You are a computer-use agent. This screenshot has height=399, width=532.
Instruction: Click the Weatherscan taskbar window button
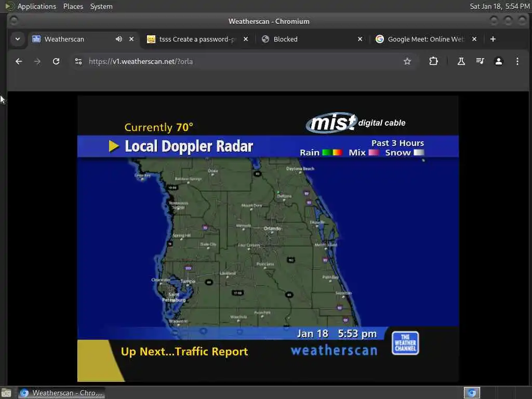(x=61, y=393)
